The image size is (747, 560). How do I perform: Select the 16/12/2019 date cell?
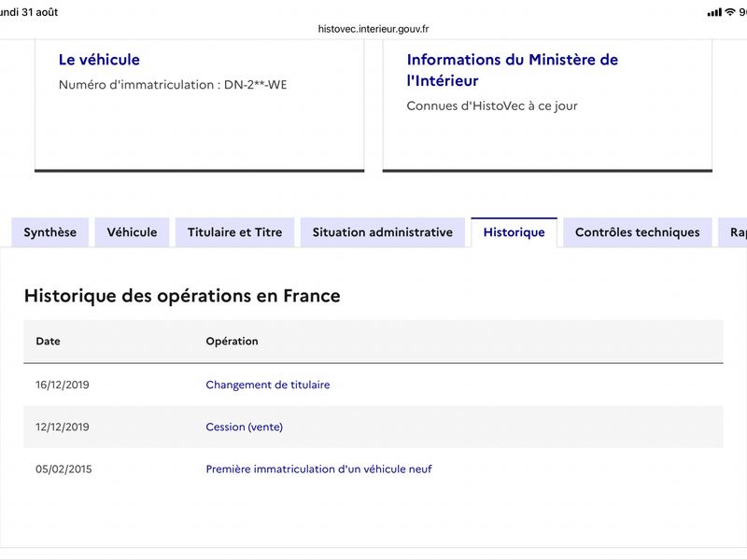pyautogui.click(x=63, y=385)
